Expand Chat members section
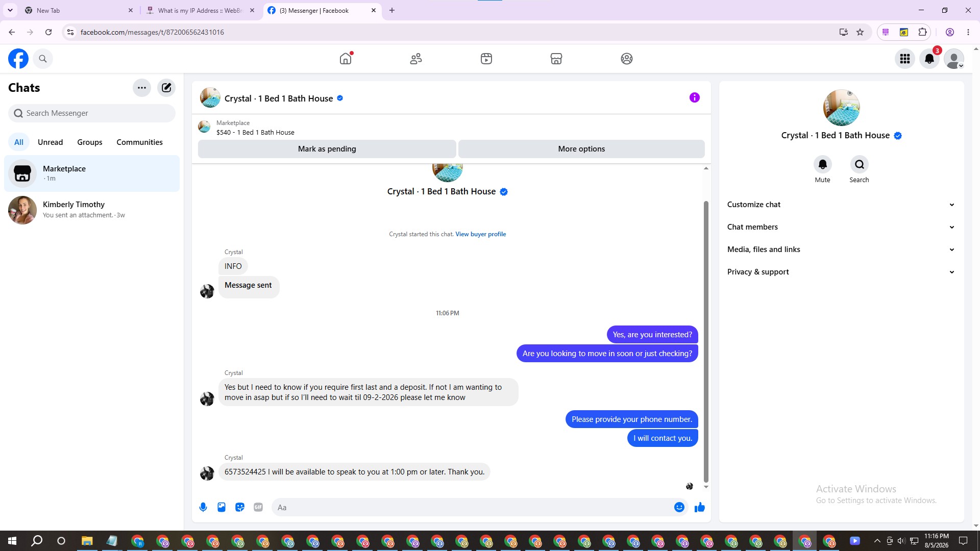This screenshot has width=980, height=551. click(x=841, y=227)
